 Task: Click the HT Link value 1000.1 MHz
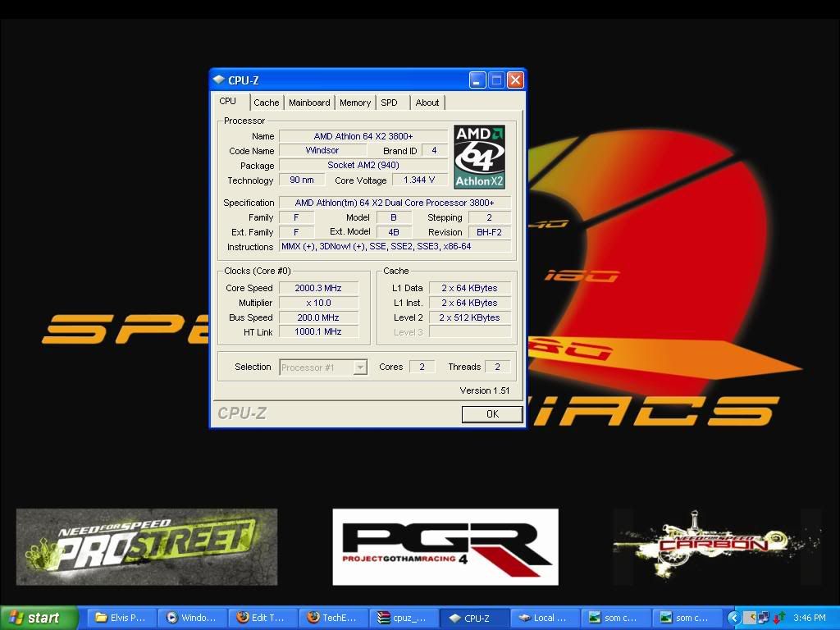[x=318, y=331]
